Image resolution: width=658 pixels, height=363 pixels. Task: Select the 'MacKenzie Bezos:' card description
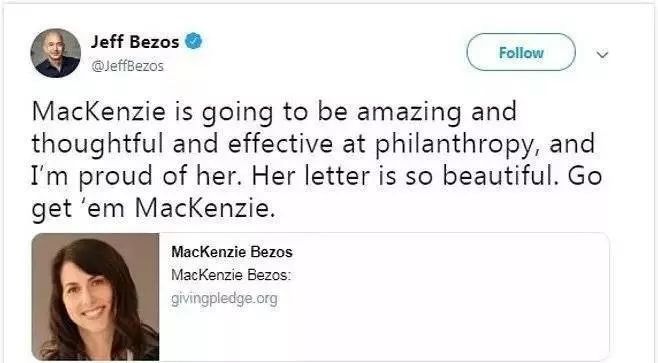click(x=231, y=275)
